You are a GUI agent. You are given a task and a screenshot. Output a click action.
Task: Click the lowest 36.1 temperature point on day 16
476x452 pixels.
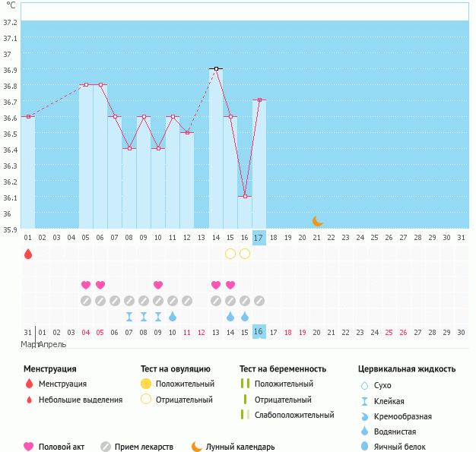245,196
